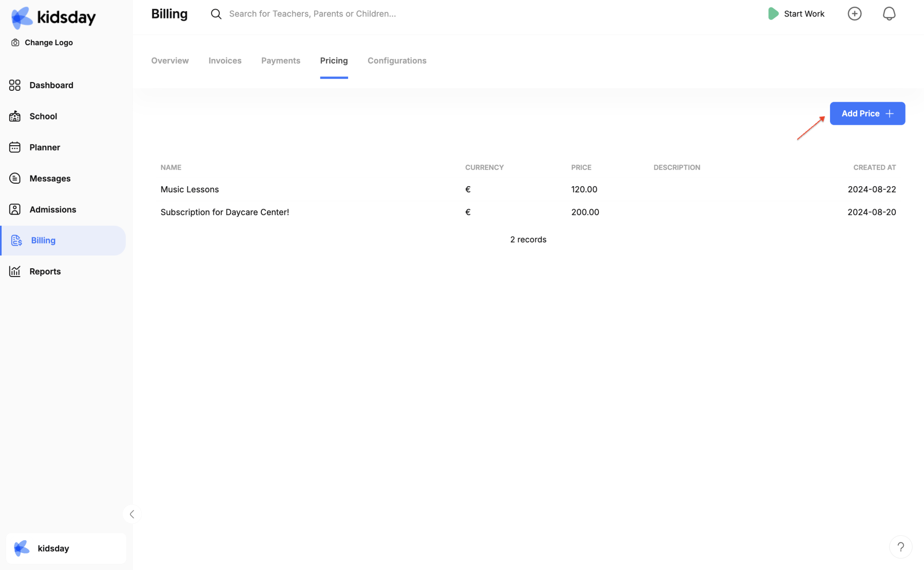The image size is (924, 570).
Task: Click the camera icon beside Change Logo
Action: tap(15, 43)
